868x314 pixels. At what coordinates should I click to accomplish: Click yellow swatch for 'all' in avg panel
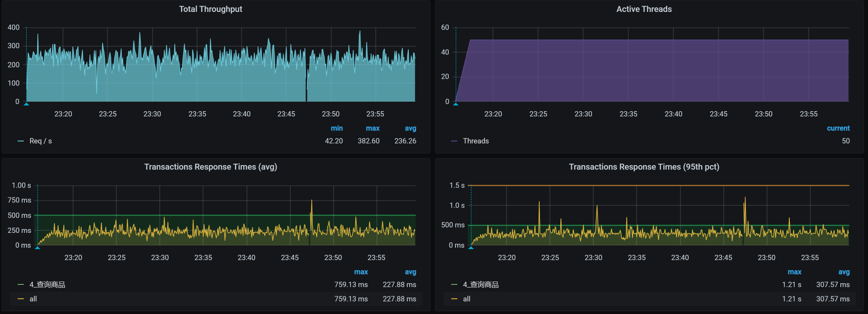pyautogui.click(x=21, y=299)
